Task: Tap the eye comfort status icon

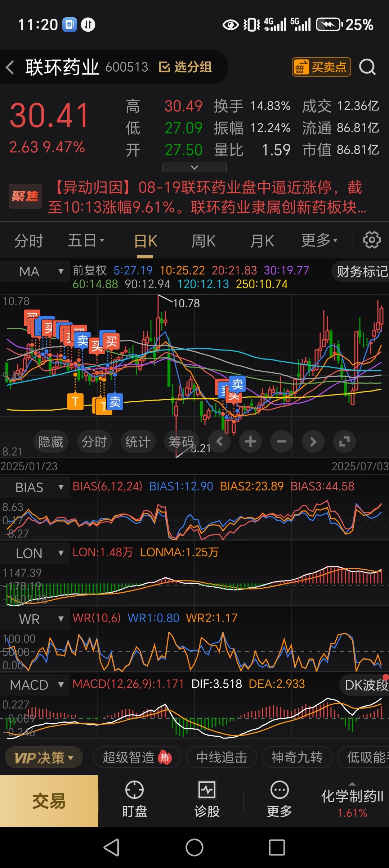Action: pos(231,25)
